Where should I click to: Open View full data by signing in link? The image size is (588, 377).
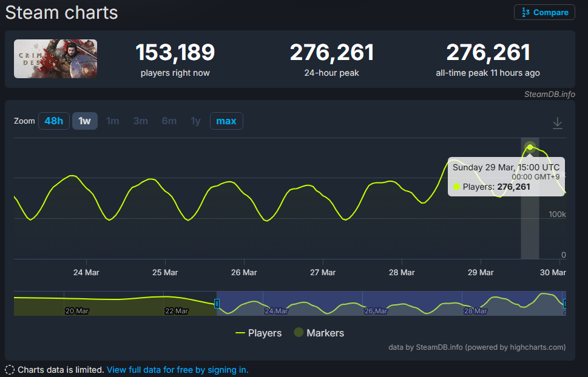[x=178, y=370]
